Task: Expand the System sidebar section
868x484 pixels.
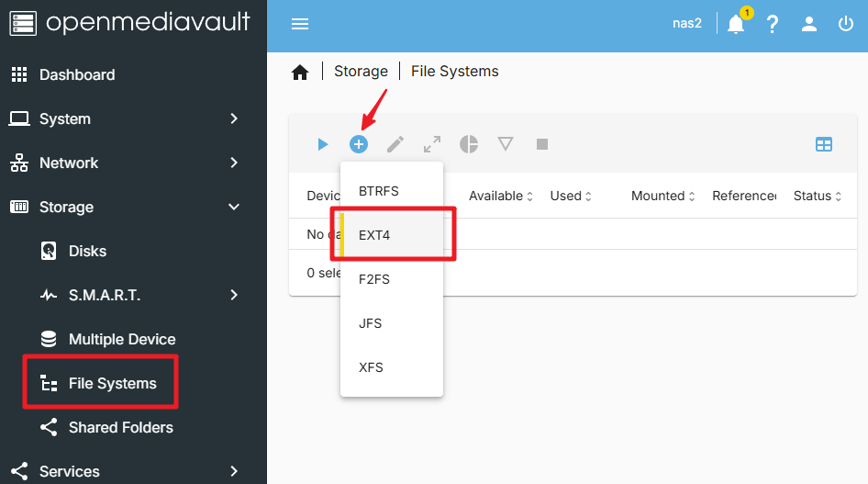Action: [133, 118]
